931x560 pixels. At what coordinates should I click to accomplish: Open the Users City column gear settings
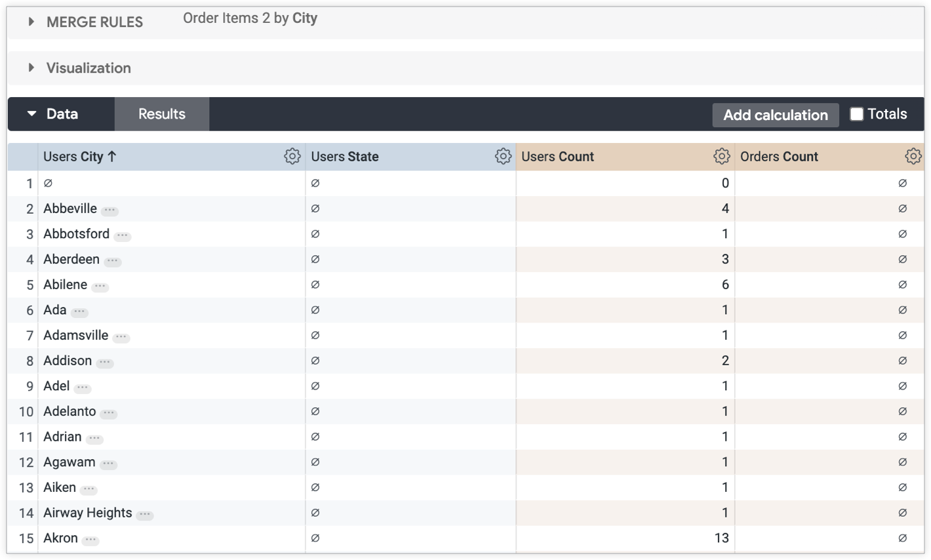pyautogui.click(x=292, y=156)
